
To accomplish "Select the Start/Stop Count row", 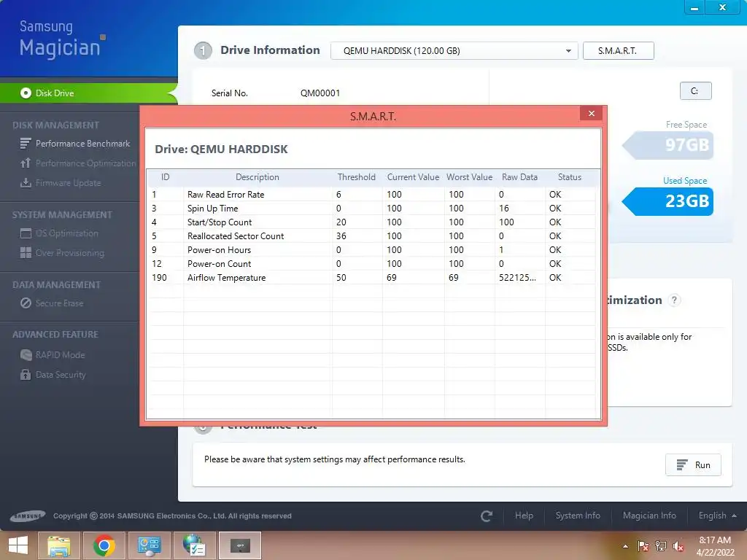I will [371, 222].
